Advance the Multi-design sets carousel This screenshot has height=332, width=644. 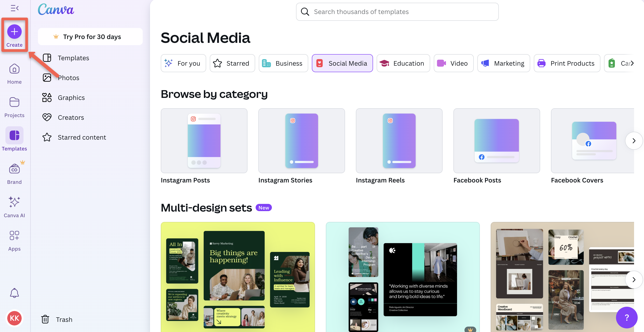point(634,280)
